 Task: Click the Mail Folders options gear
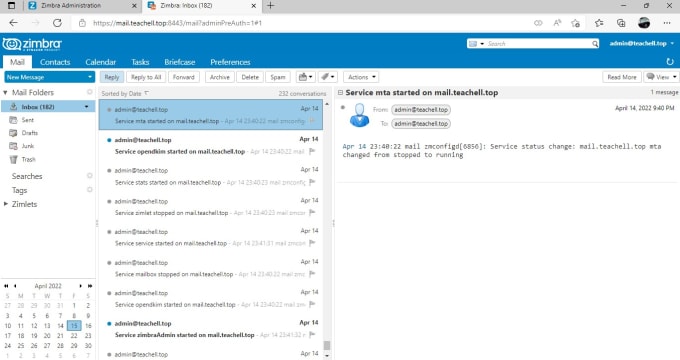[89, 92]
